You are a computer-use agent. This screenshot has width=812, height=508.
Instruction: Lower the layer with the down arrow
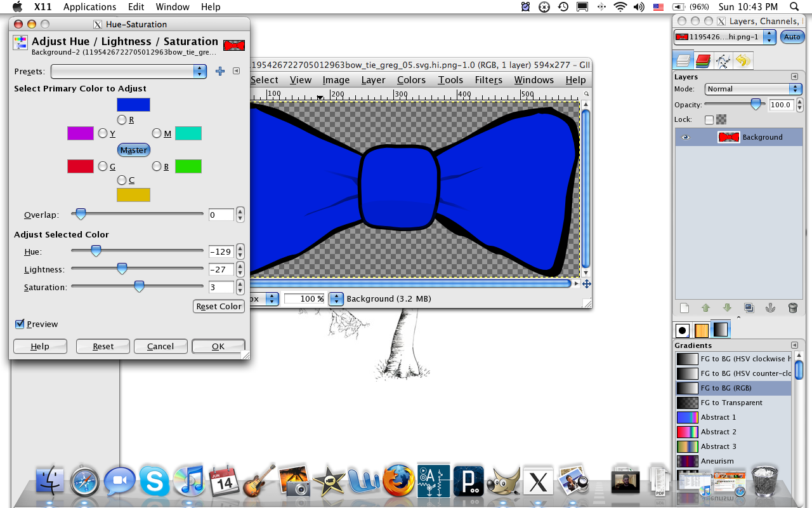point(727,308)
